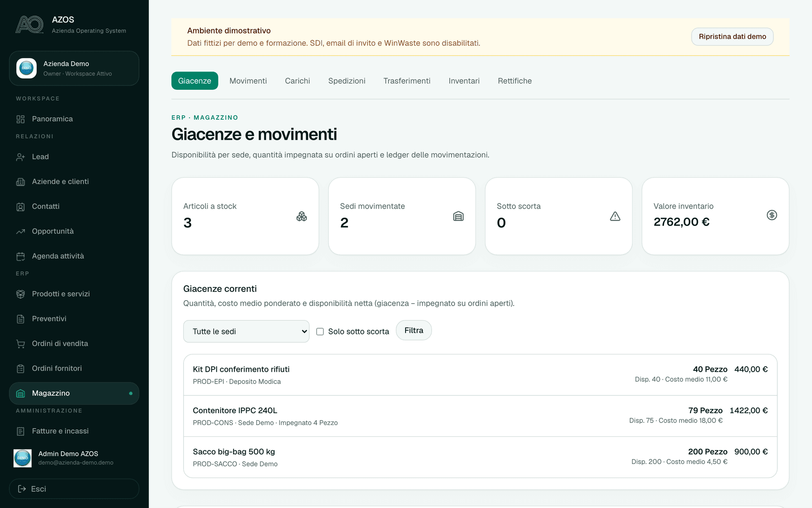Click the Preventivi document icon

[x=20, y=319]
